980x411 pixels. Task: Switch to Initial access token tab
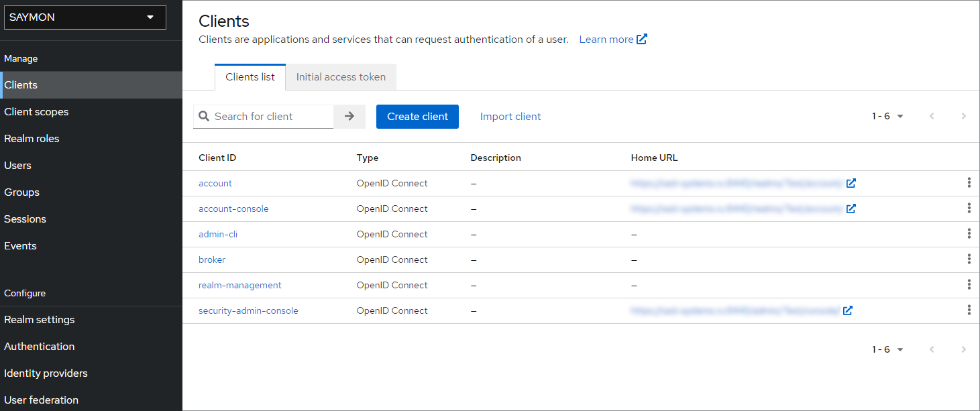(x=341, y=76)
